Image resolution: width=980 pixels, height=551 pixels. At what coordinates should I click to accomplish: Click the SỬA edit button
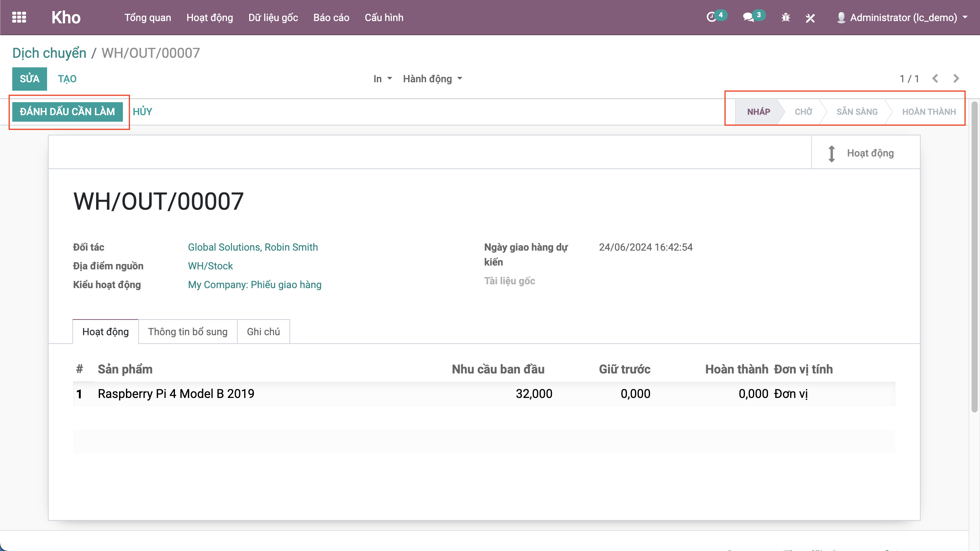[29, 79]
